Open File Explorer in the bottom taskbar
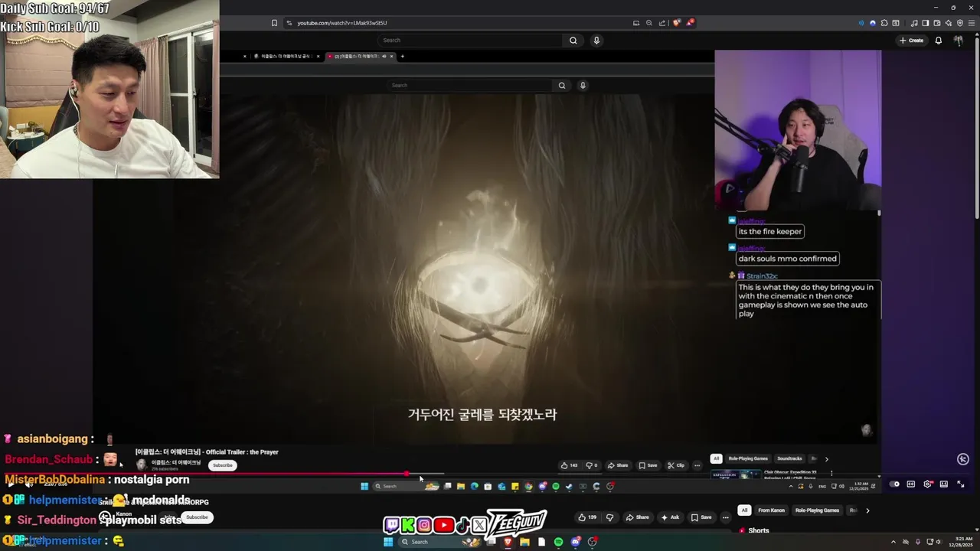The height and width of the screenshot is (551, 980). coord(524,542)
